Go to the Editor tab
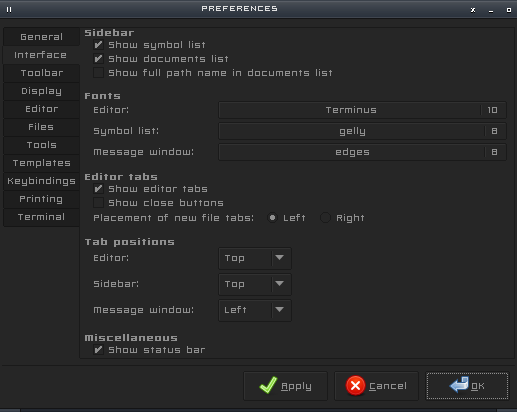This screenshot has height=412, width=517. point(41,109)
